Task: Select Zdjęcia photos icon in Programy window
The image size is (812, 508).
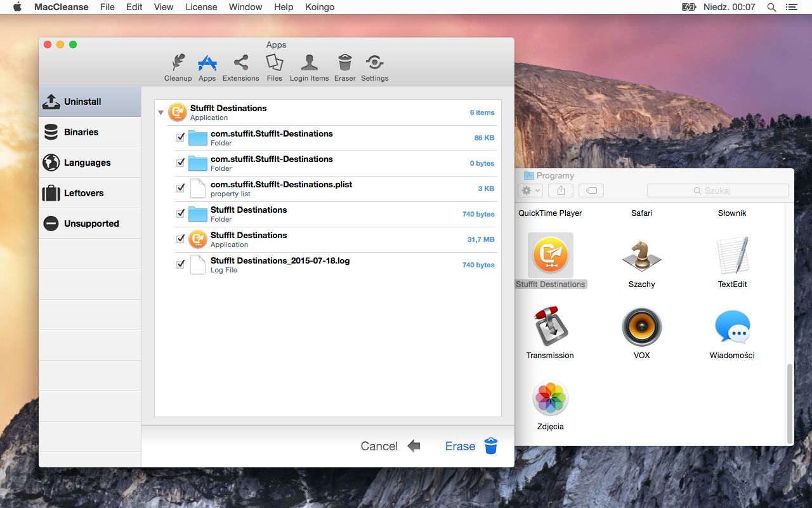Action: point(551,398)
